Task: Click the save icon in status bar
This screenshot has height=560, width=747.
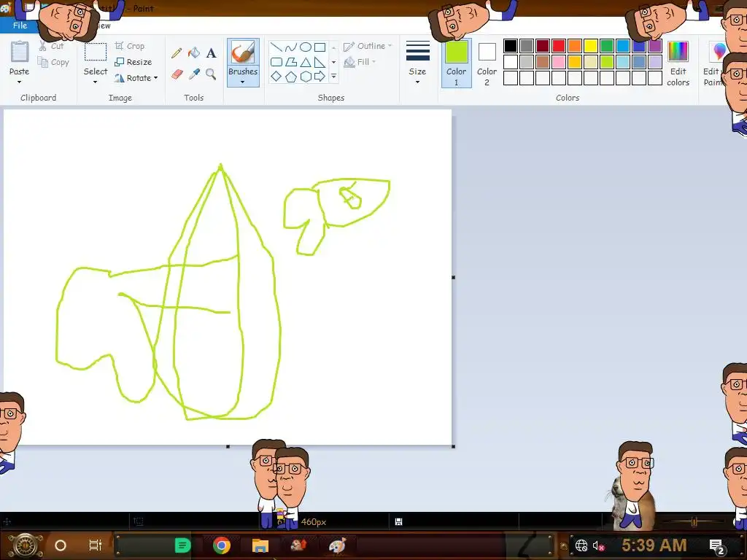Action: click(399, 522)
